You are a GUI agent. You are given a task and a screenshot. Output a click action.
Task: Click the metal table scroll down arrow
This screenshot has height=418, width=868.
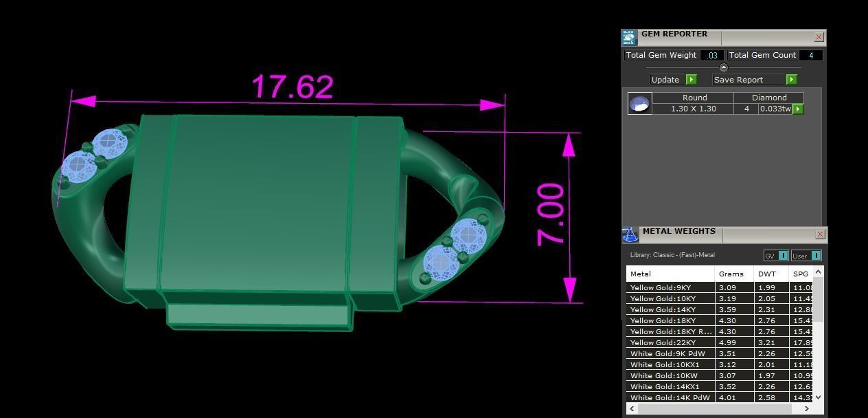click(x=818, y=397)
